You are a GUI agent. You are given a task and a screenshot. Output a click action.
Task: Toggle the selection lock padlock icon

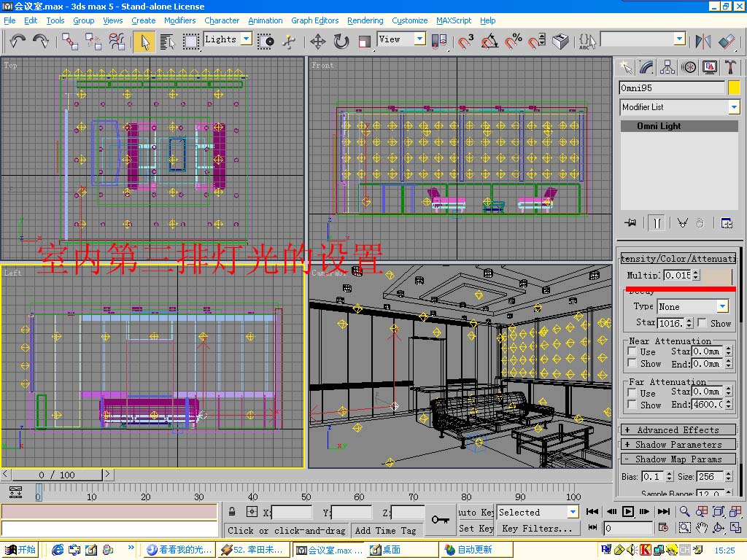pyautogui.click(x=231, y=512)
